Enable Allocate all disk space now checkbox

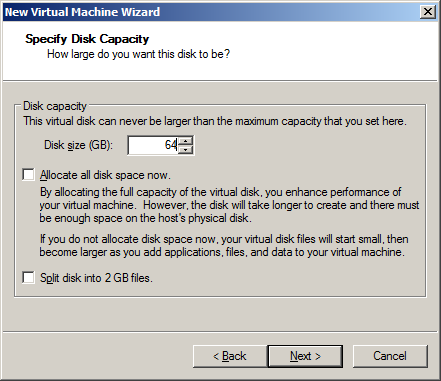28,175
